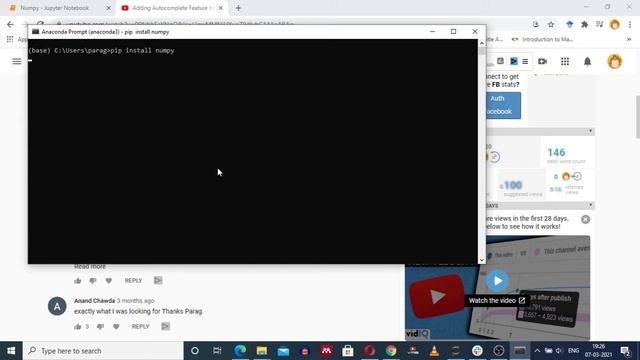The width and height of the screenshot is (640, 360).
Task: Open Slack from taskbar
Action: [477, 351]
